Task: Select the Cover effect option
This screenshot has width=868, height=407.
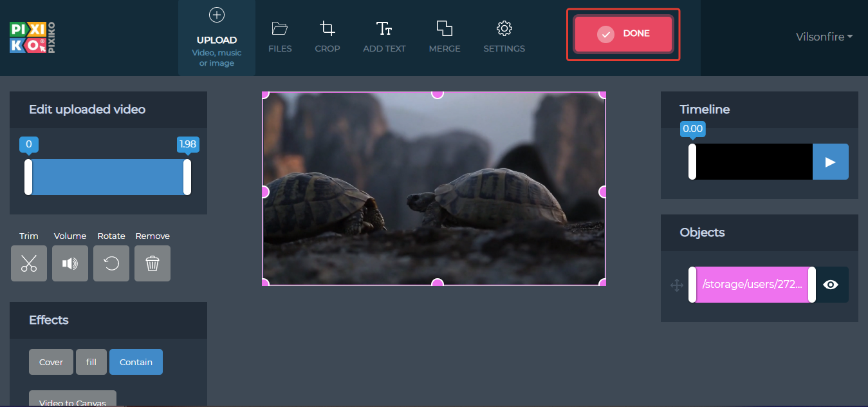Action: 51,362
